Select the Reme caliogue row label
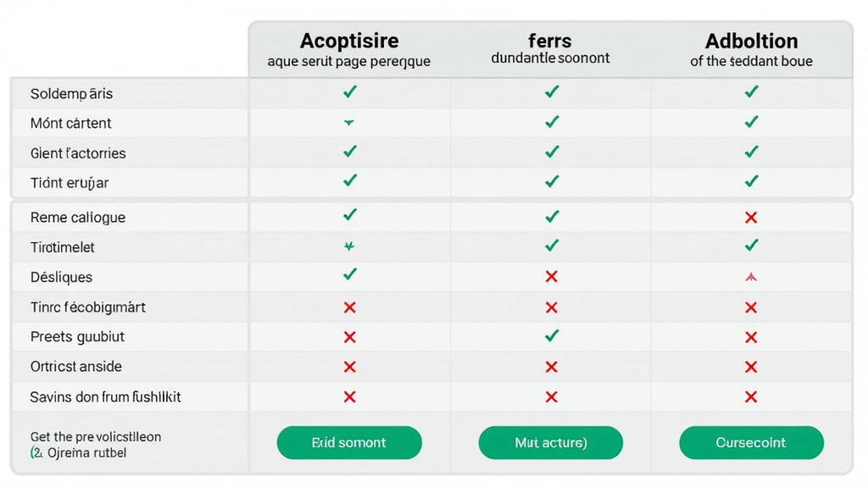868x488 pixels. 76,217
